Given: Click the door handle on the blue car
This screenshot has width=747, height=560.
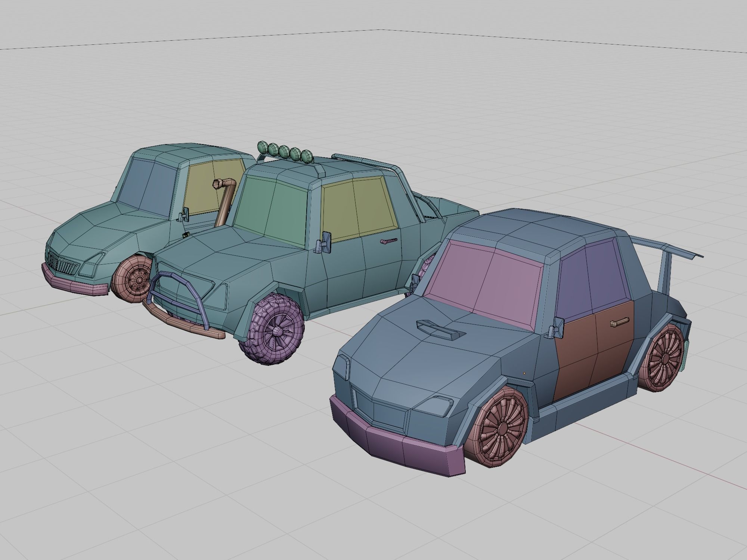Looking at the screenshot, I should (620, 323).
